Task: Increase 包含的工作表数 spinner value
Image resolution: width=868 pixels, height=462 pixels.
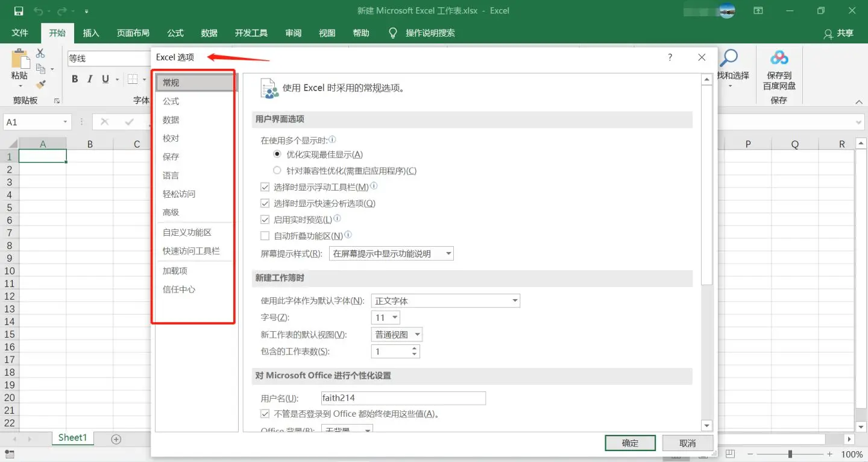Action: (414, 348)
